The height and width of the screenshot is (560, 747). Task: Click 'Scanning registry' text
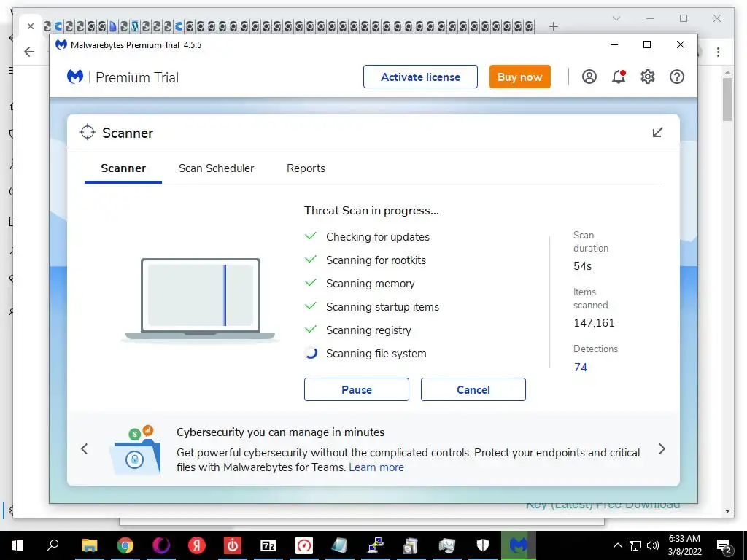pyautogui.click(x=368, y=330)
